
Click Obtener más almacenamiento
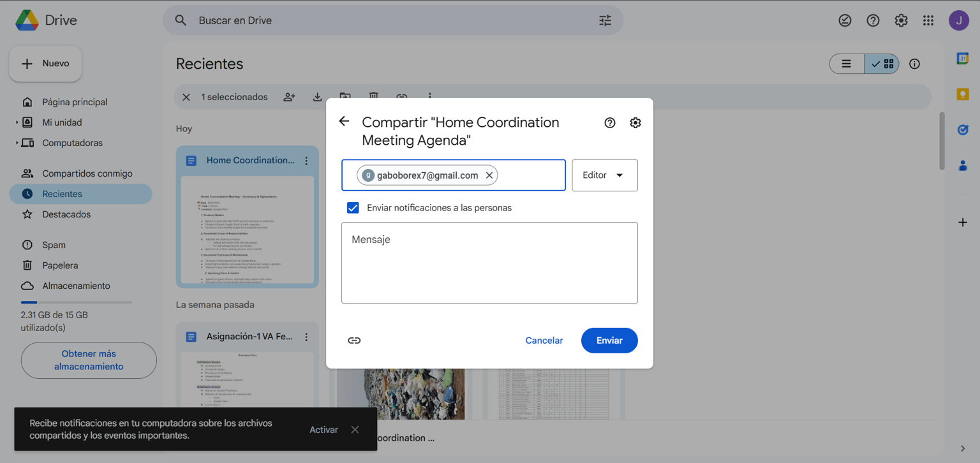click(x=89, y=360)
